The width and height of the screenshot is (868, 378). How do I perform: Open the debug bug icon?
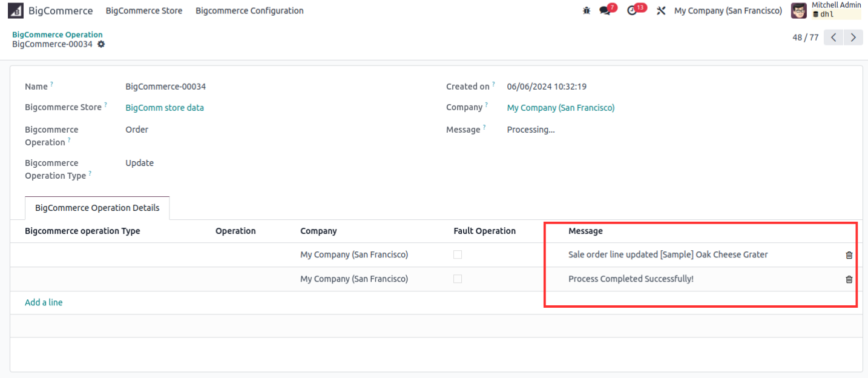pyautogui.click(x=586, y=11)
